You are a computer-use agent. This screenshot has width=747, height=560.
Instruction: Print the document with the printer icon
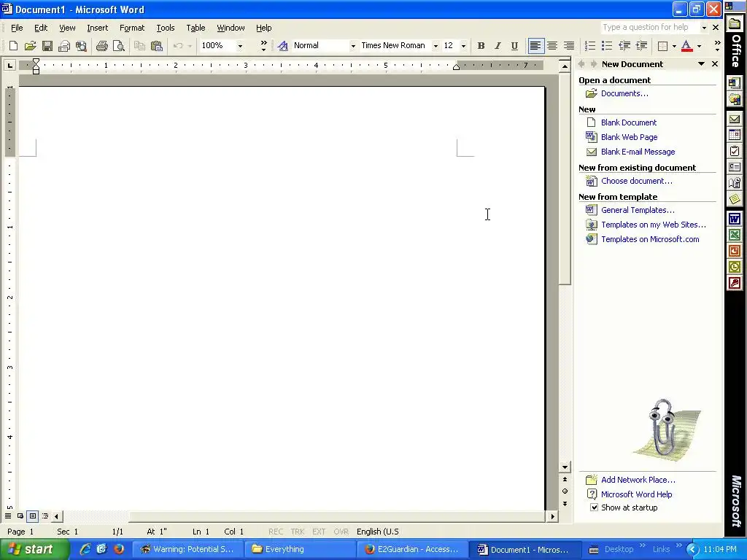[101, 46]
